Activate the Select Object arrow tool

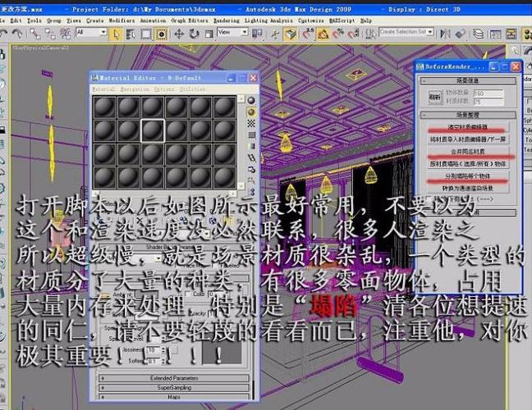click(x=116, y=34)
